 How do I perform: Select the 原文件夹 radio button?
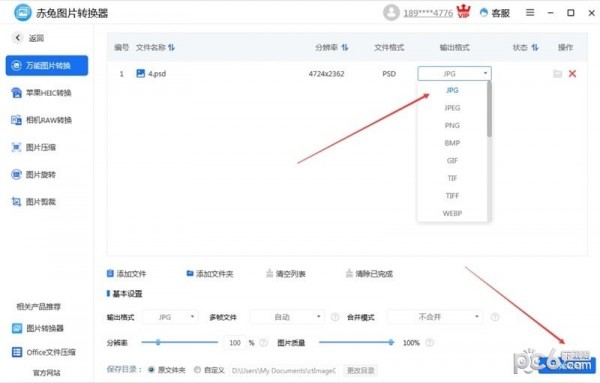pos(151,370)
